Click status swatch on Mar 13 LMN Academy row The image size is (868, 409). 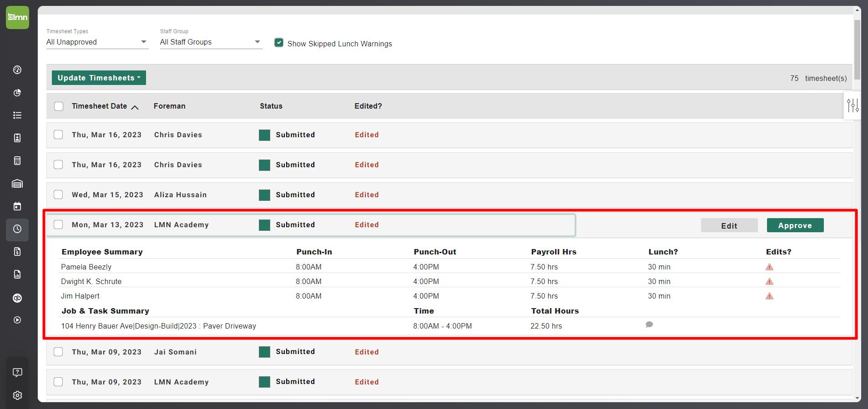coord(265,225)
